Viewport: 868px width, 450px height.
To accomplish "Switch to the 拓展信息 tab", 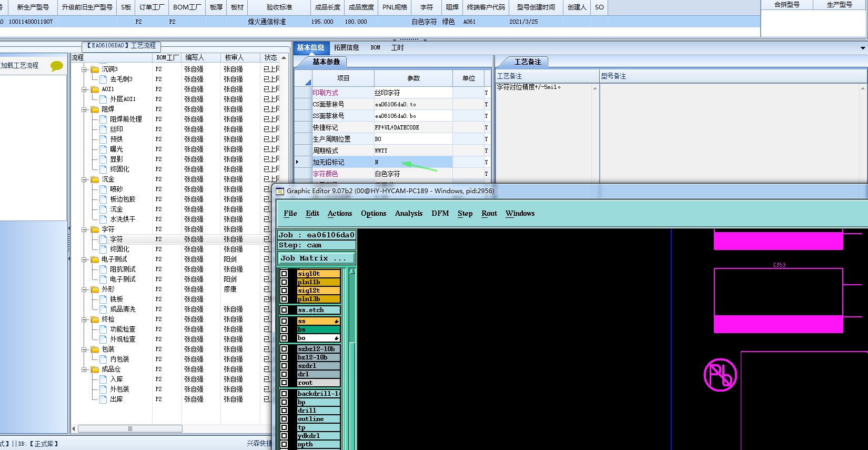I will (346, 47).
